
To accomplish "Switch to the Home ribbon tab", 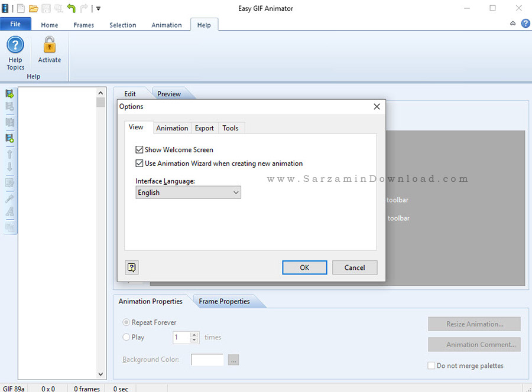I will coord(50,25).
